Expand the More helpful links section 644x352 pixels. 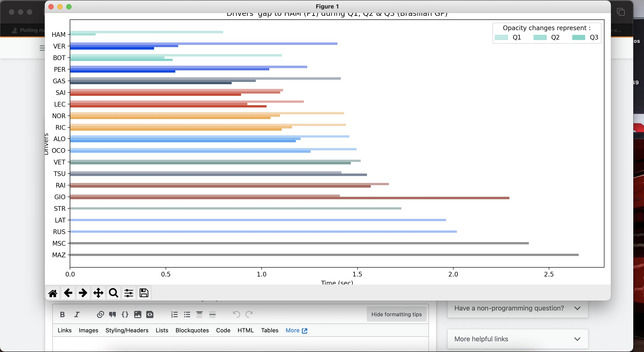517,339
